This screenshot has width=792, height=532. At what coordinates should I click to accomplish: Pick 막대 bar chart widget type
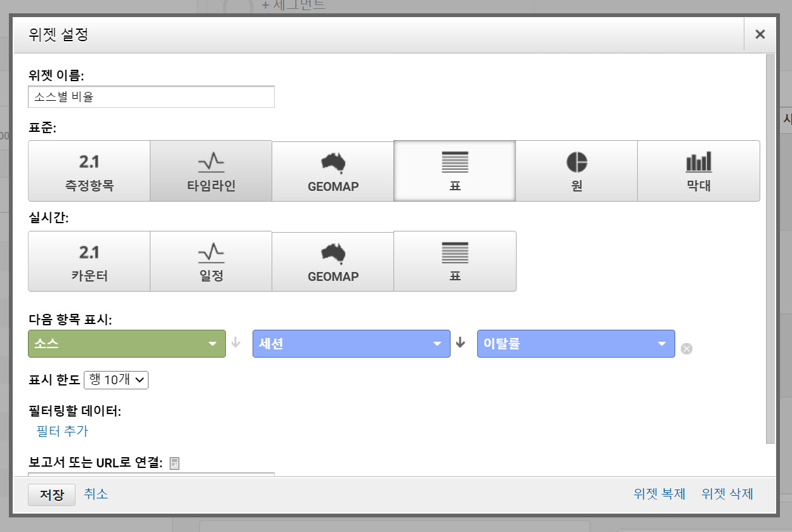click(699, 171)
